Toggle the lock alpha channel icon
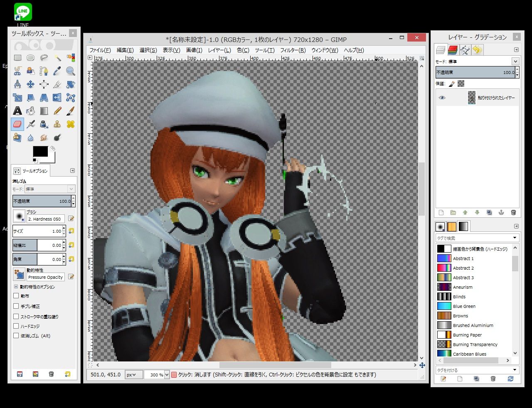This screenshot has height=408, width=532. click(461, 84)
